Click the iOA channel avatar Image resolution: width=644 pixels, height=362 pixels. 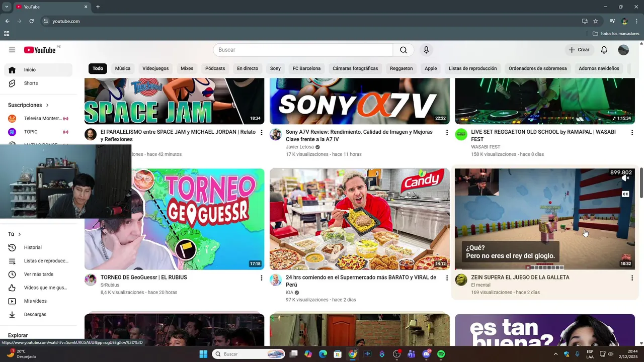click(x=276, y=280)
